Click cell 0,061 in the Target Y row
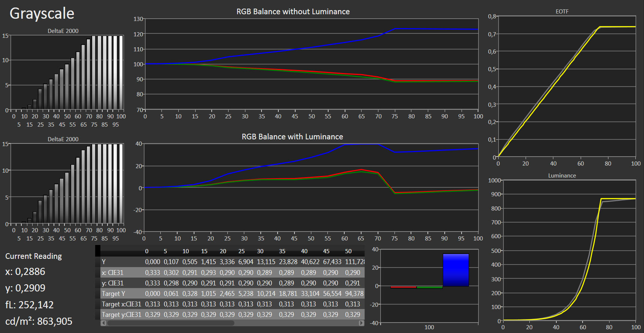Viewport: 644px width, 333px height. coord(171,294)
